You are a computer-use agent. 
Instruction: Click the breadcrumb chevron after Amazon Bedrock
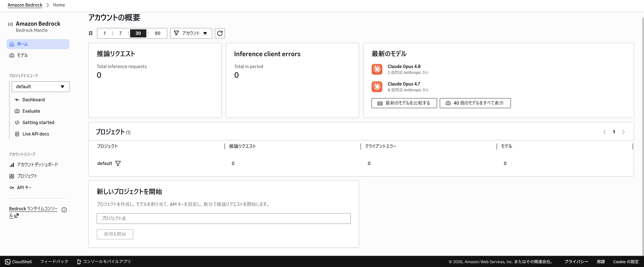point(47,5)
